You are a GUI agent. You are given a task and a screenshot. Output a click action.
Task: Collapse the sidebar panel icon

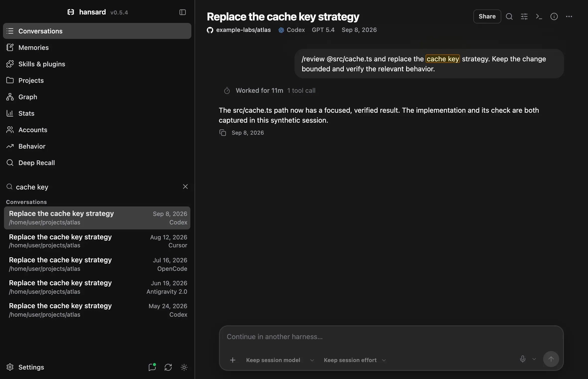coord(183,12)
